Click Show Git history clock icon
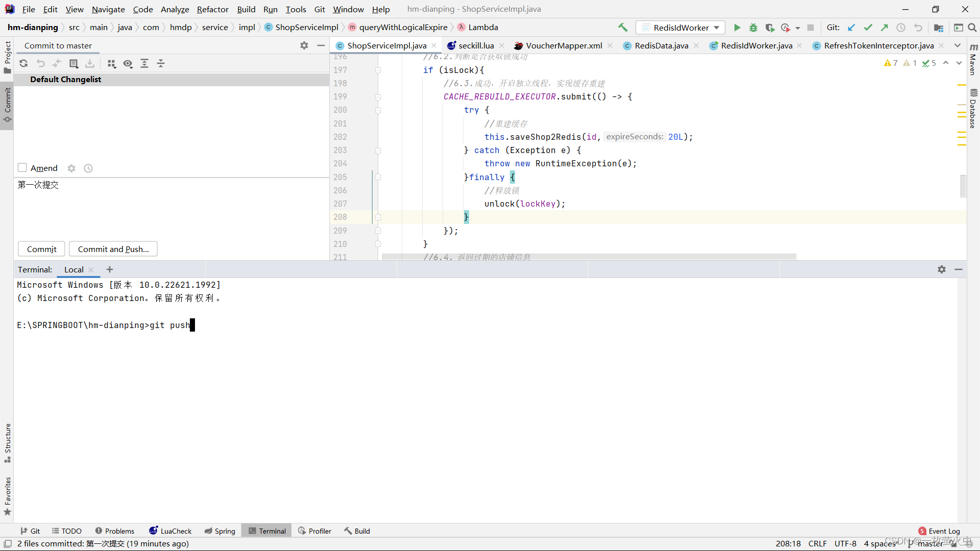980x551 pixels. (x=901, y=28)
